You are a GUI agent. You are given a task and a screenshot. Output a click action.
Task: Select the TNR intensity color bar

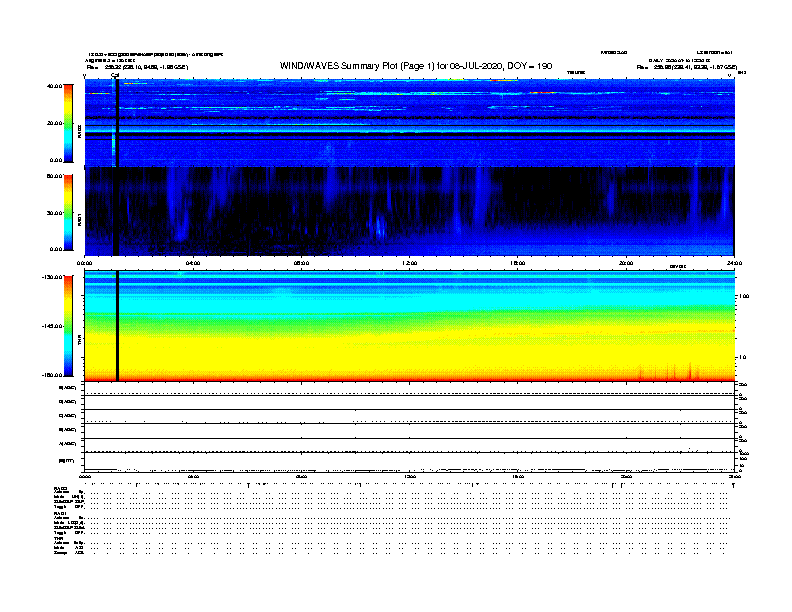(x=68, y=326)
